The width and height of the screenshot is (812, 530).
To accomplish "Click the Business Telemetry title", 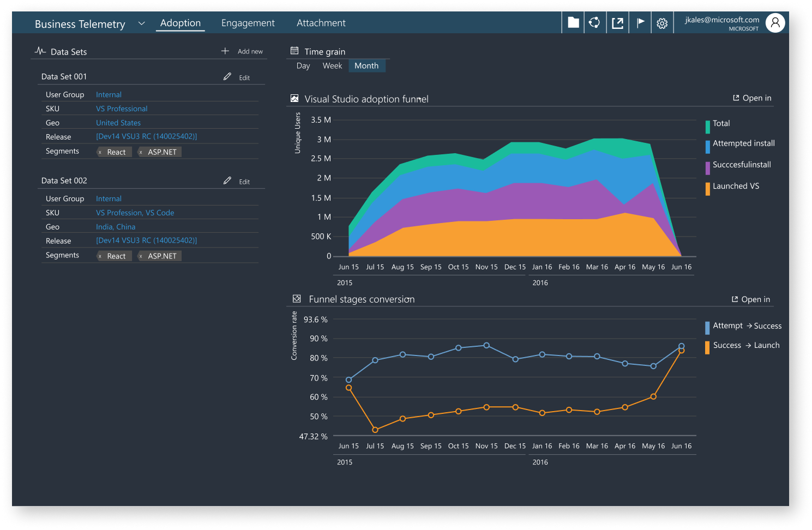I will 80,24.
